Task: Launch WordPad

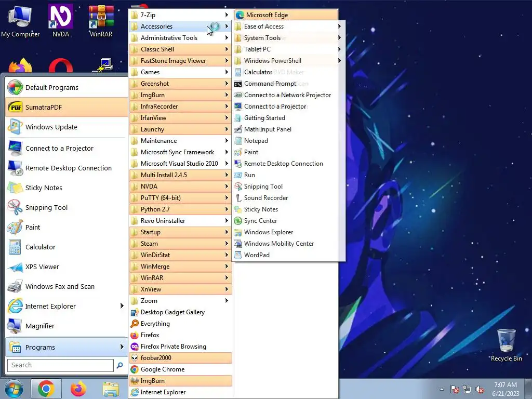Action: click(288, 255)
